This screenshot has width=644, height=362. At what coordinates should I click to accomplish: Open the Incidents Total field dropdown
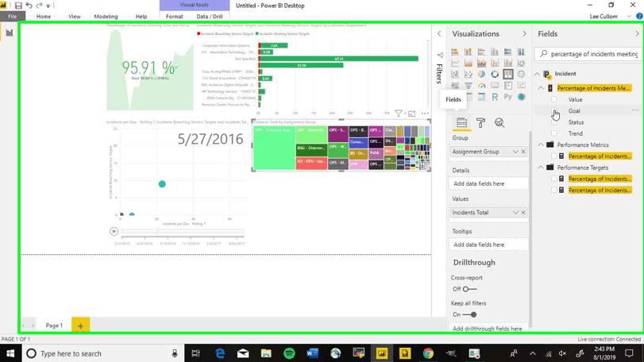coord(515,213)
